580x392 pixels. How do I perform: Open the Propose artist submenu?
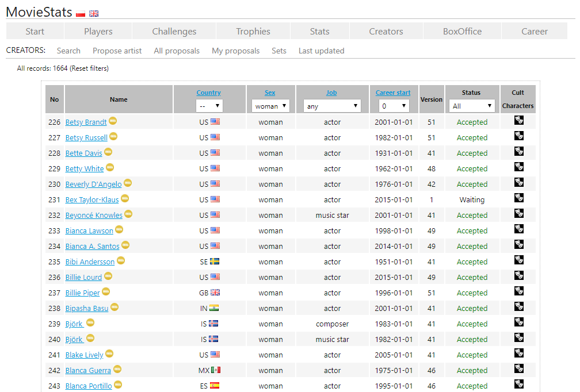117,51
